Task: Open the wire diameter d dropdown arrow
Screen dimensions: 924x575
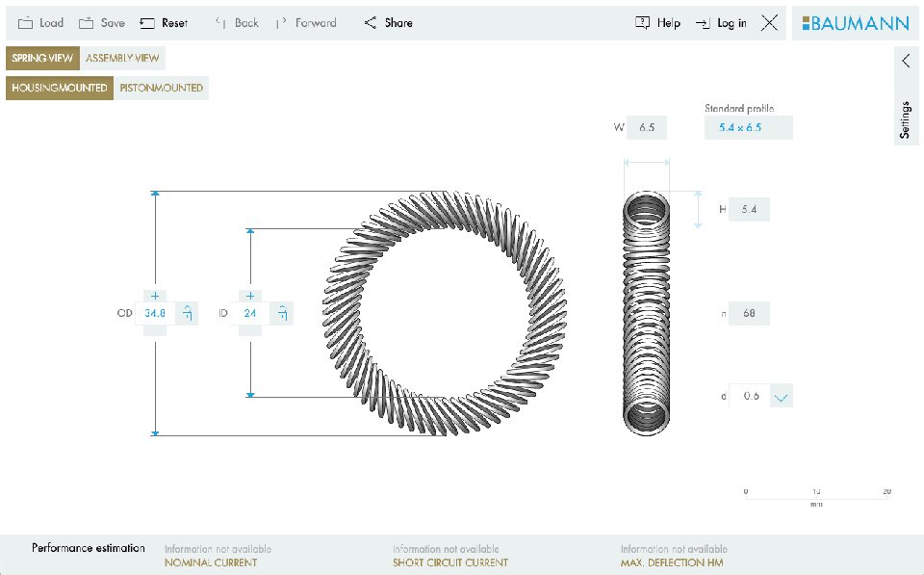Action: tap(782, 396)
